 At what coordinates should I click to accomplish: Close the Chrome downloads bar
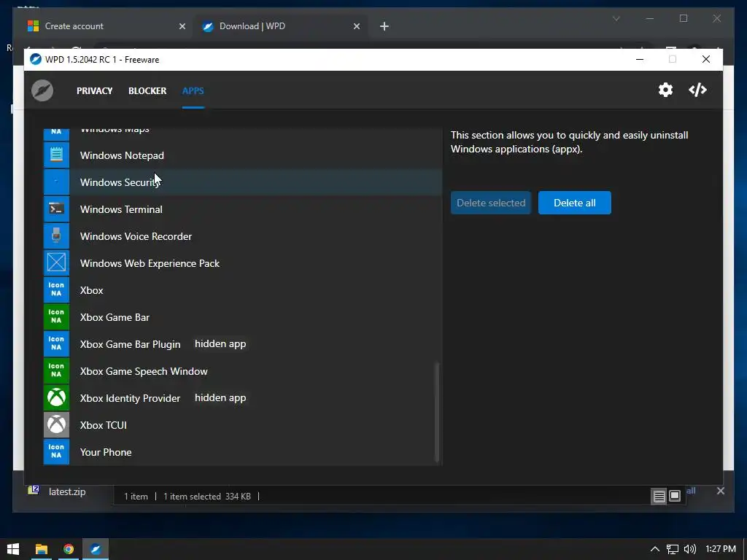pos(720,491)
